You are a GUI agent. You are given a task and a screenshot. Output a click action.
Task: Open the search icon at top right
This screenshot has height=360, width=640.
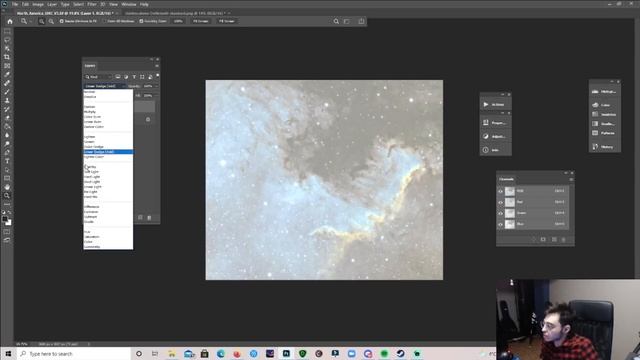pos(336,21)
